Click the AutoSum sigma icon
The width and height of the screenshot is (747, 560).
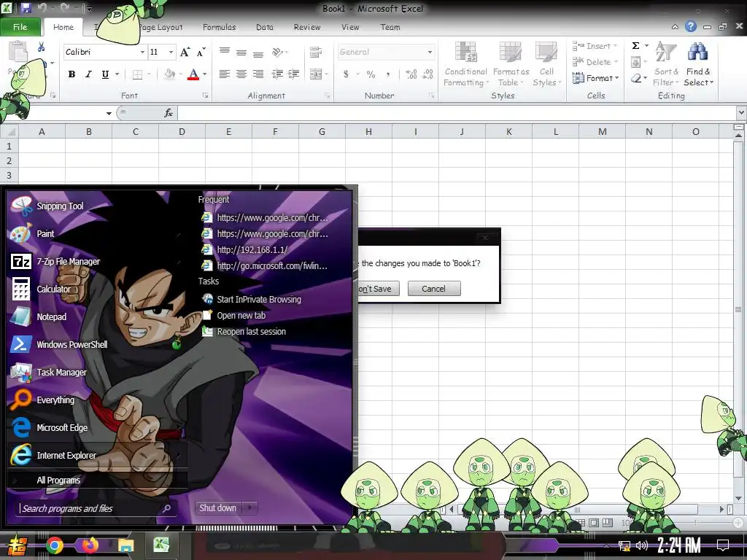pyautogui.click(x=635, y=46)
